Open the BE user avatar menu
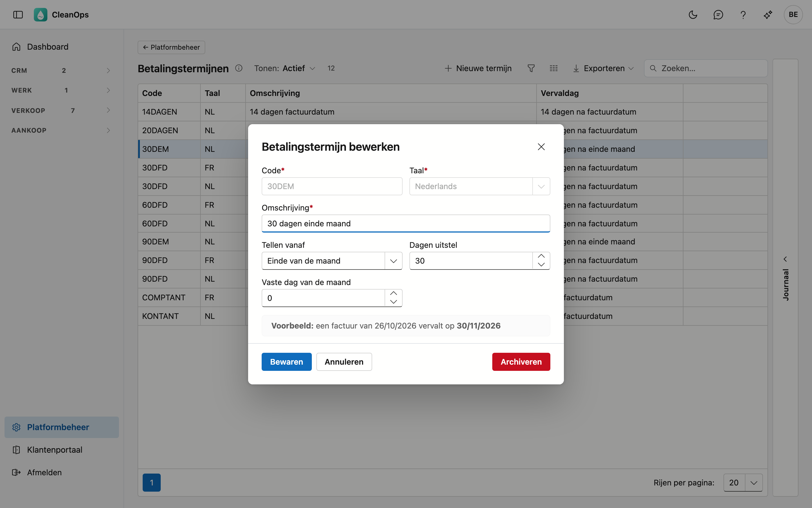 [793, 14]
